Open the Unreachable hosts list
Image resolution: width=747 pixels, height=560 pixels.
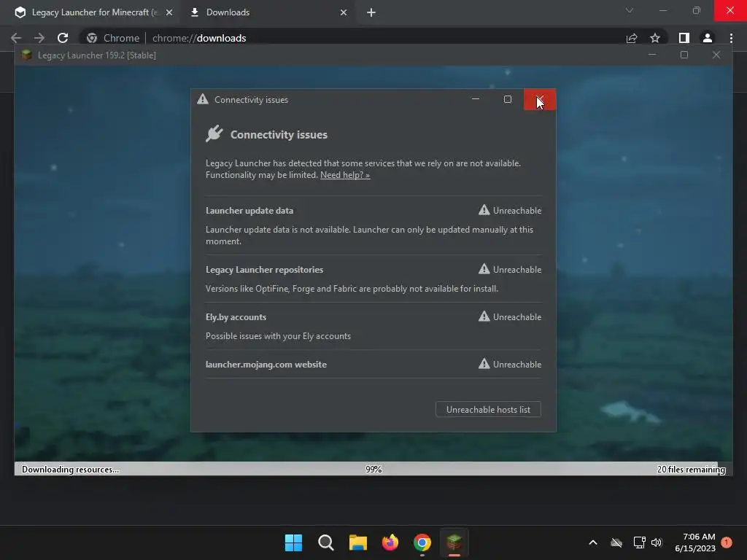[x=488, y=410]
